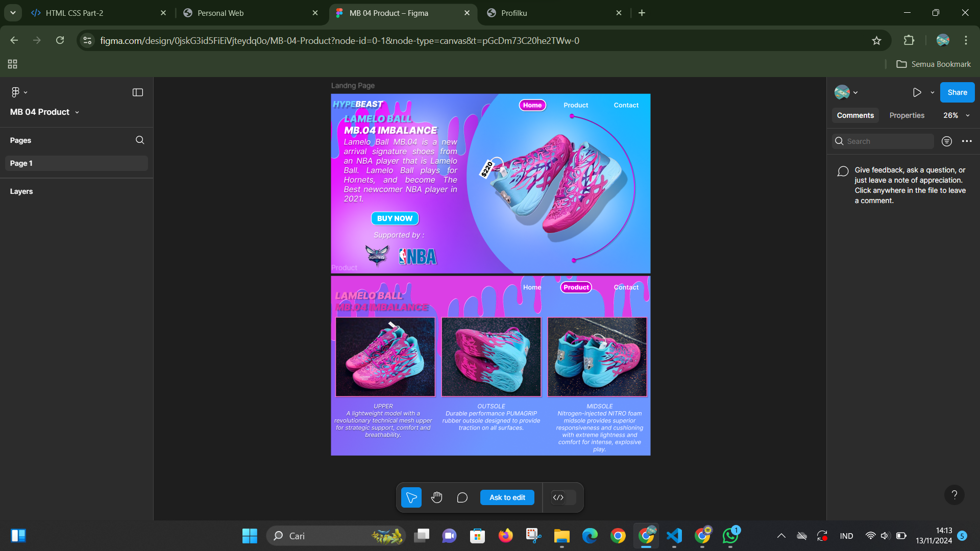This screenshot has width=980, height=551.
Task: Click the Present play icon
Action: [x=917, y=92]
